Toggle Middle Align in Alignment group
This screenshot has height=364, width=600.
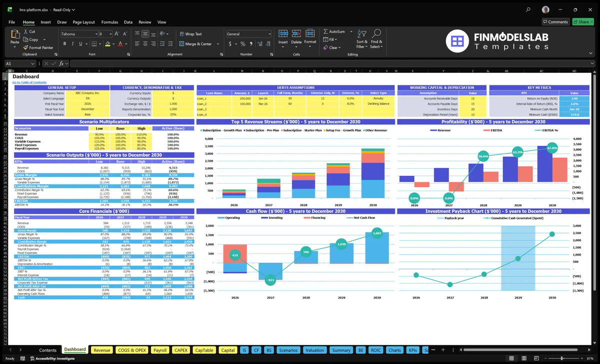click(x=145, y=34)
